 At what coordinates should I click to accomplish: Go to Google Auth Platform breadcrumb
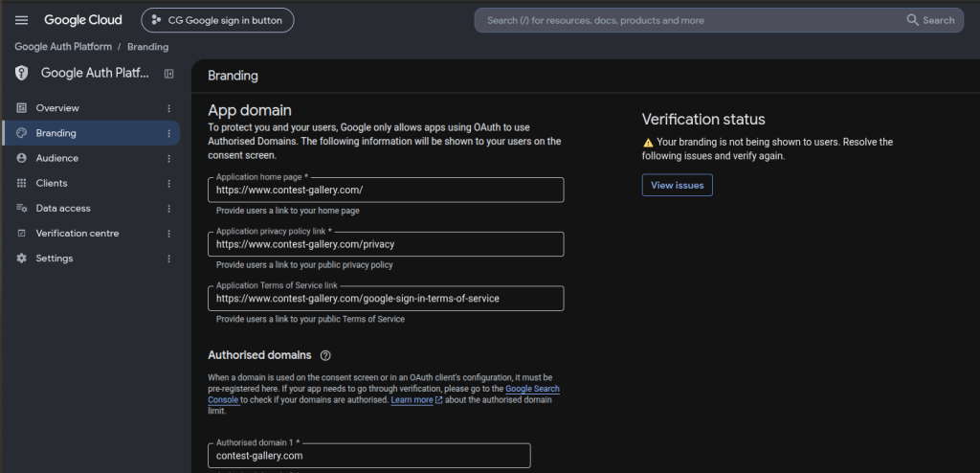63,47
